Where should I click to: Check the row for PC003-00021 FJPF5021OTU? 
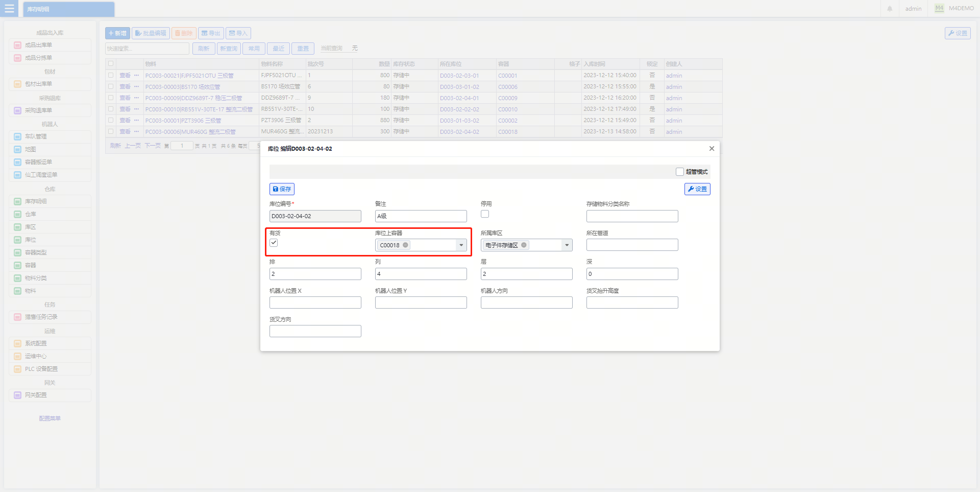click(x=111, y=75)
